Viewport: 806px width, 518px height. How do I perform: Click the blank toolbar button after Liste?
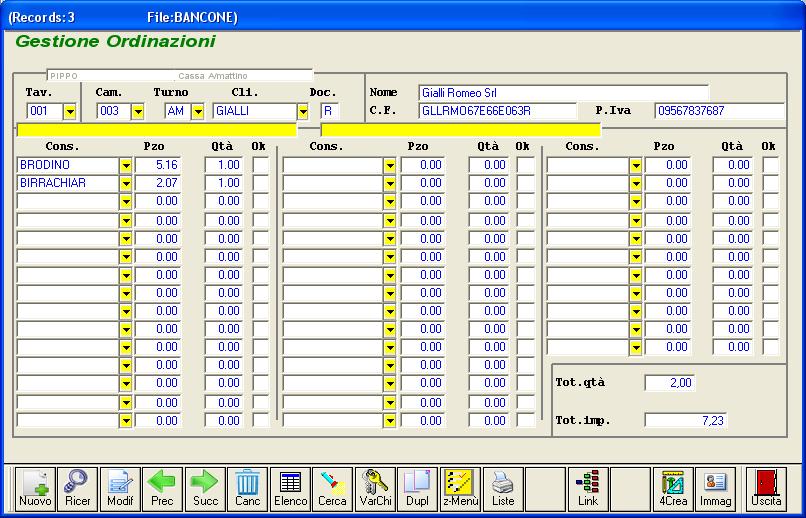pos(546,489)
